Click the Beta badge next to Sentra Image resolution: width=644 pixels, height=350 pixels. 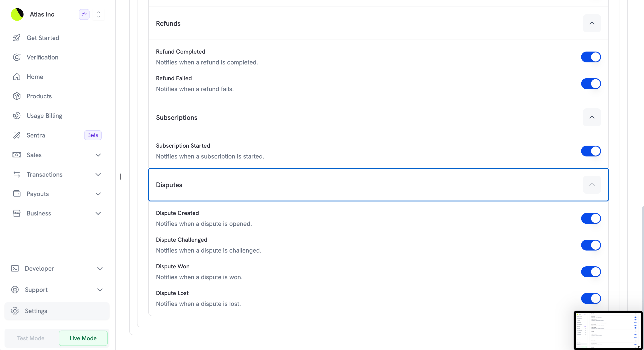93,135
